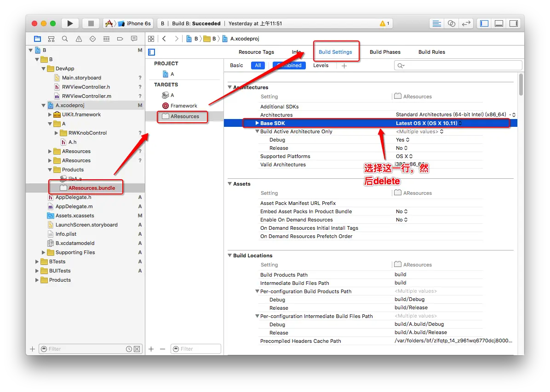The width and height of the screenshot is (550, 392).
Task: Select the Basic settings filter
Action: (236, 65)
